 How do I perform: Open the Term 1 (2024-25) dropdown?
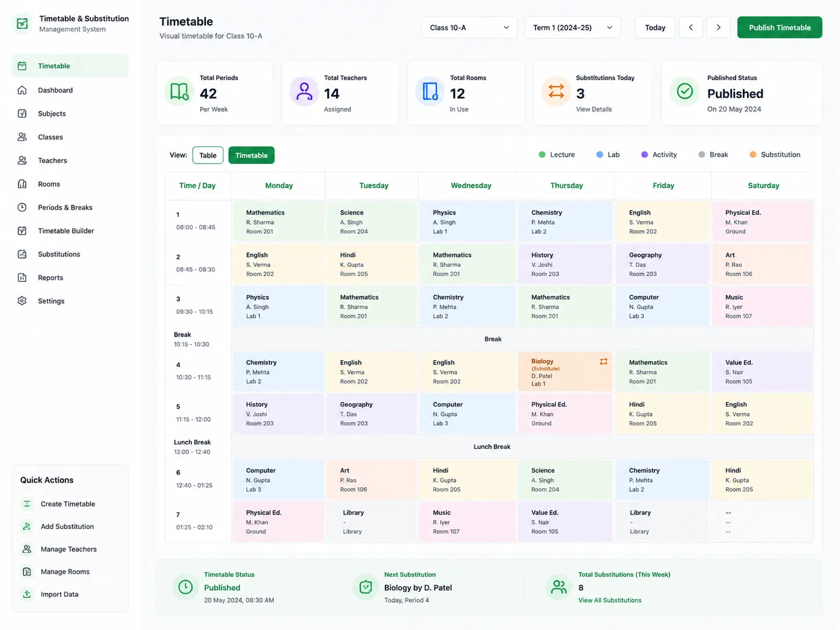coord(573,28)
